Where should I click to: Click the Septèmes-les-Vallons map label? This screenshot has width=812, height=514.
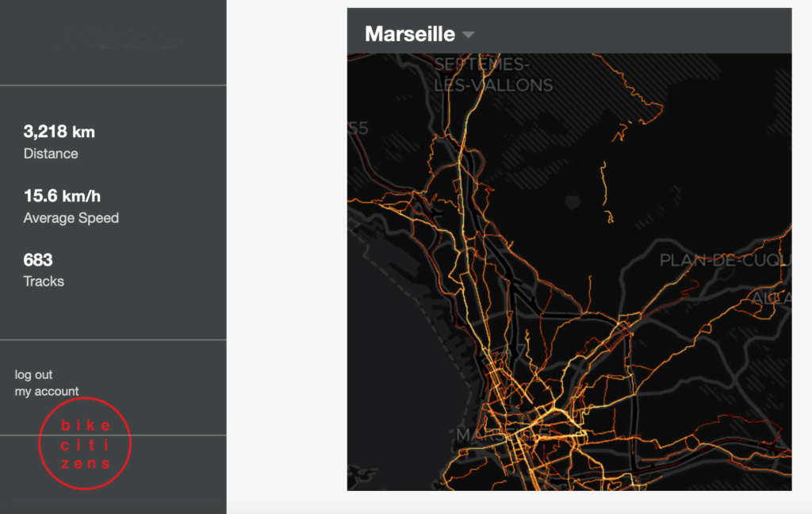[x=493, y=75]
